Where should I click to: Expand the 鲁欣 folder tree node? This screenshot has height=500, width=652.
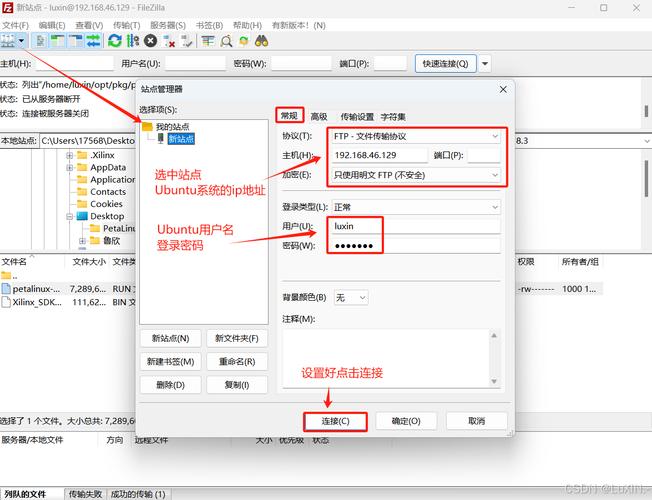click(x=82, y=241)
